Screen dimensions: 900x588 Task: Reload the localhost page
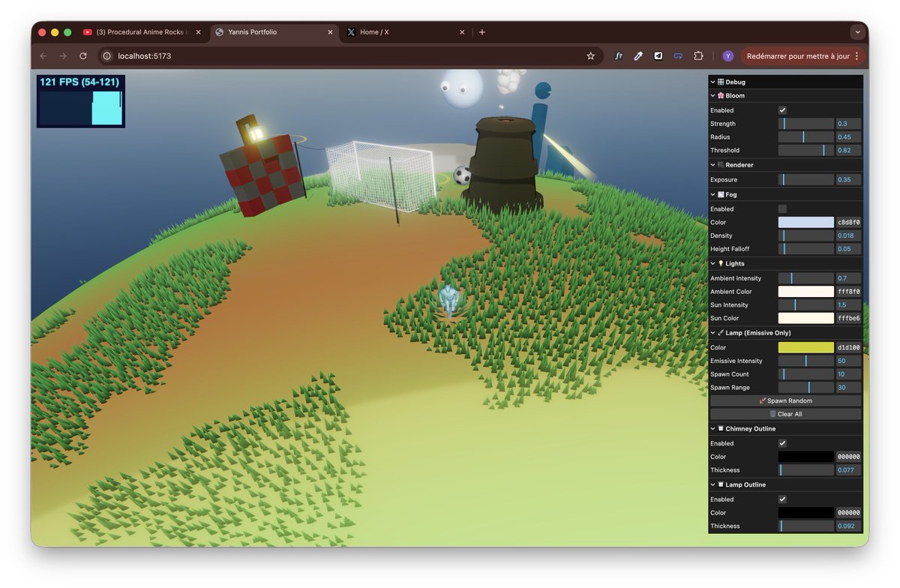tap(83, 56)
